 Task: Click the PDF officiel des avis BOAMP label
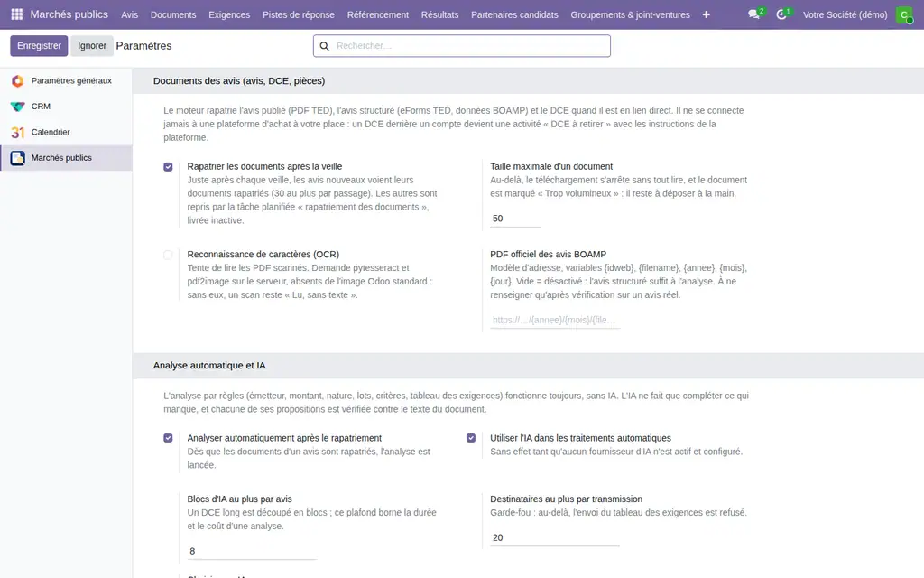[548, 255]
